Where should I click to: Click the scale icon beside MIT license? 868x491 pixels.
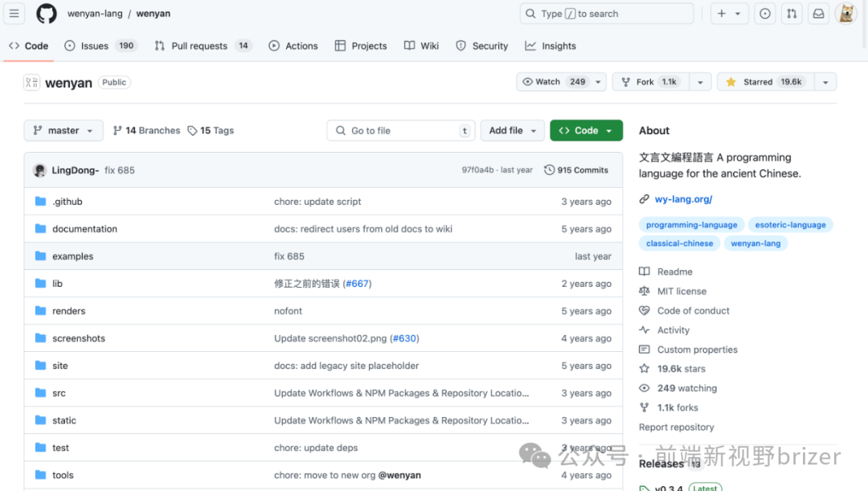645,291
